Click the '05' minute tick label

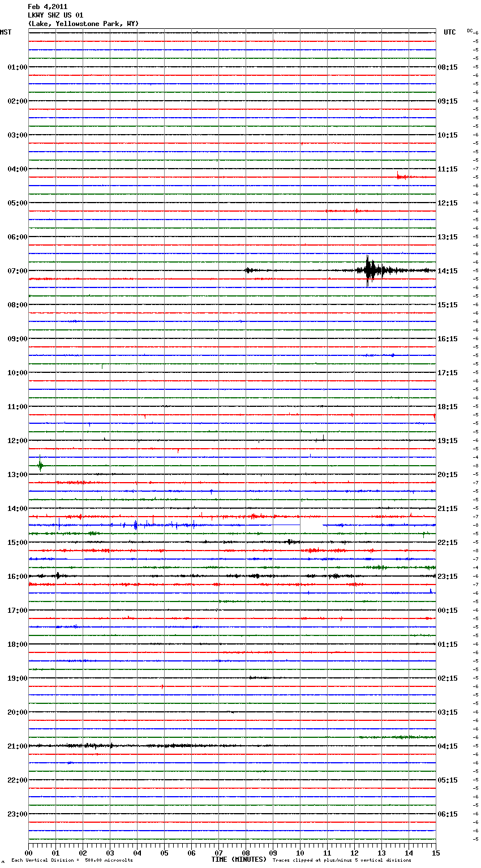[x=164, y=853]
